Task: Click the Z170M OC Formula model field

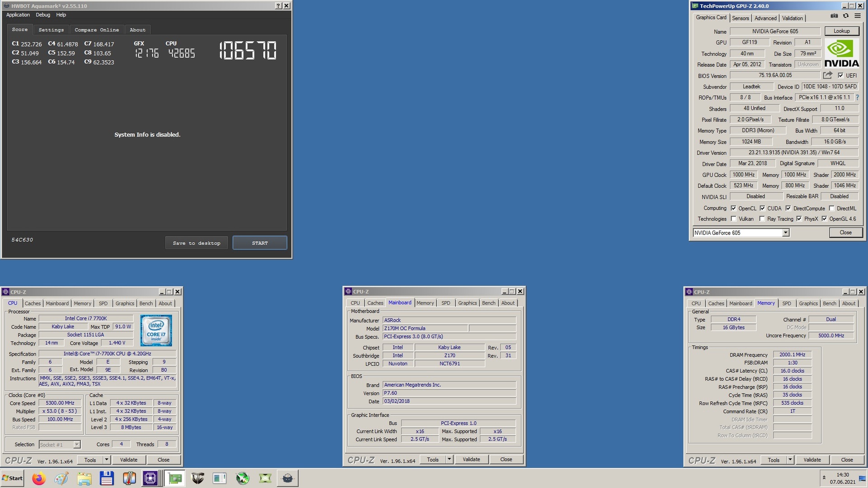Action: (x=425, y=328)
